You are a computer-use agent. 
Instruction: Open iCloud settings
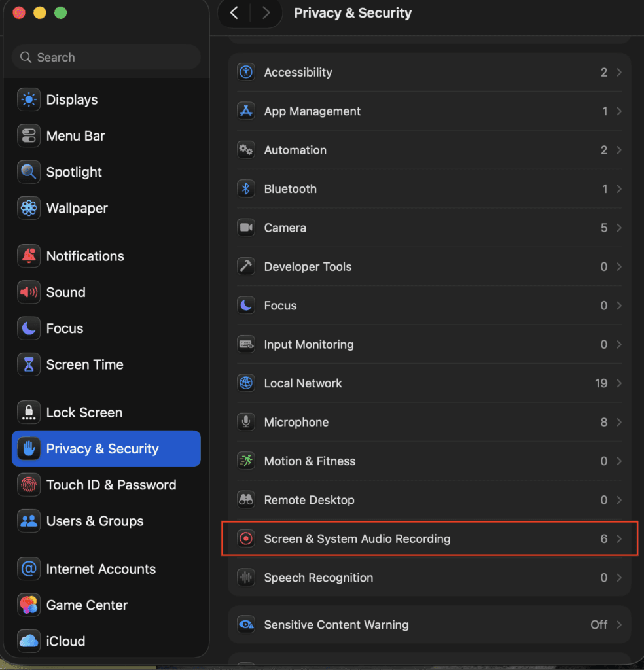click(65, 641)
